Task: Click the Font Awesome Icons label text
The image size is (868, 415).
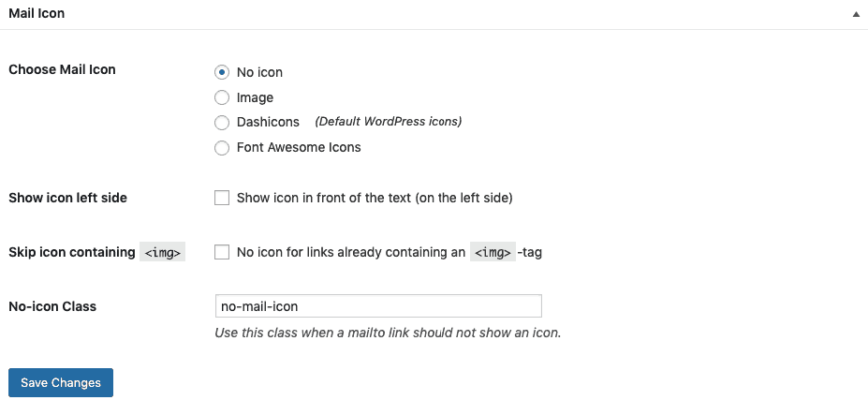Action: point(299,148)
